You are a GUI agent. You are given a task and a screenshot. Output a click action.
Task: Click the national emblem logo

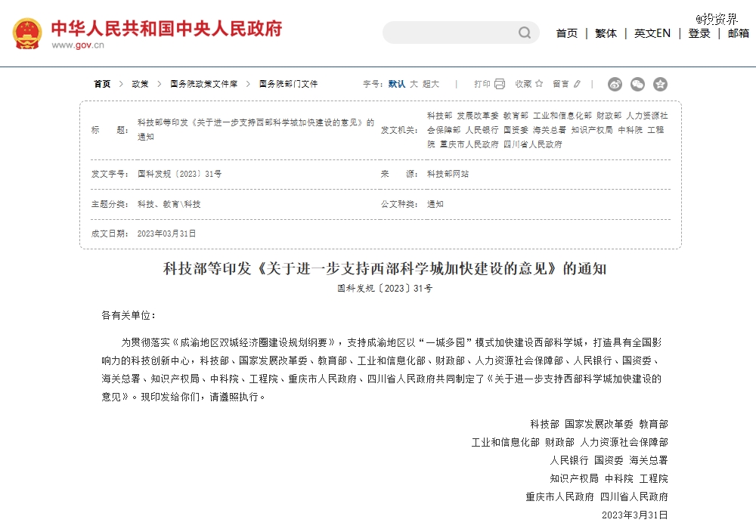click(27, 33)
